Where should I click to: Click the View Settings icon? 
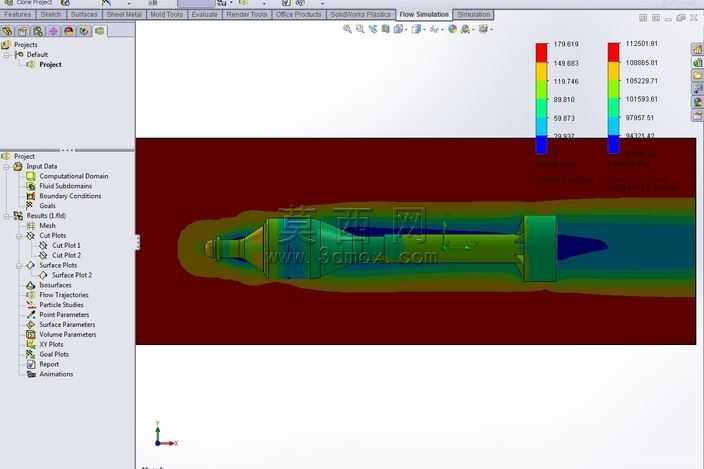click(x=483, y=29)
